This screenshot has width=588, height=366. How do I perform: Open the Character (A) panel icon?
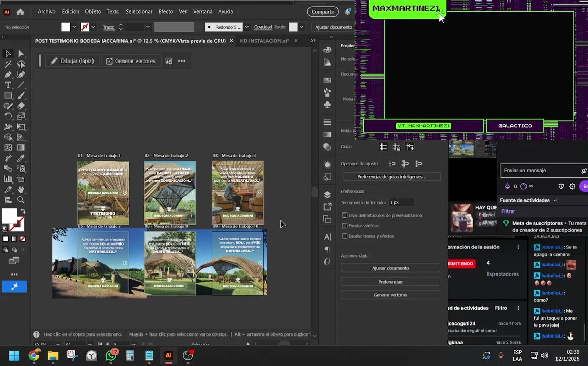point(327,236)
